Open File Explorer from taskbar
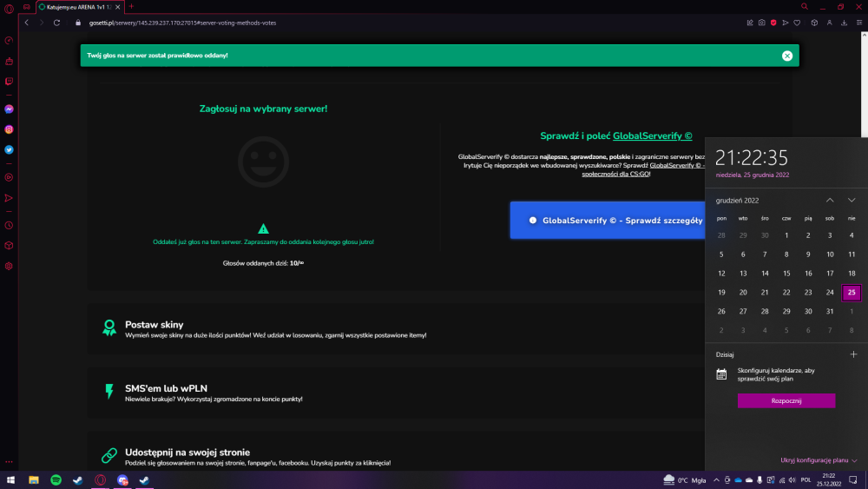Viewport: 868px width, 489px height. pos(34,480)
